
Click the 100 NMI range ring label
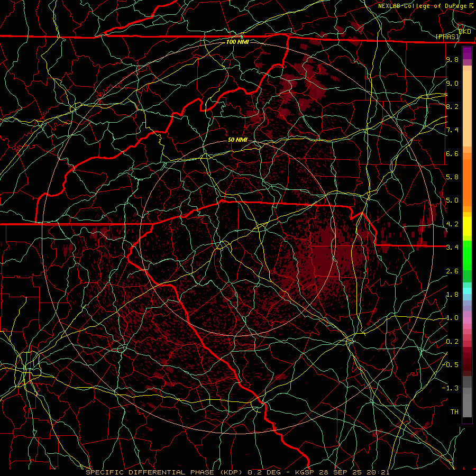click(x=237, y=42)
